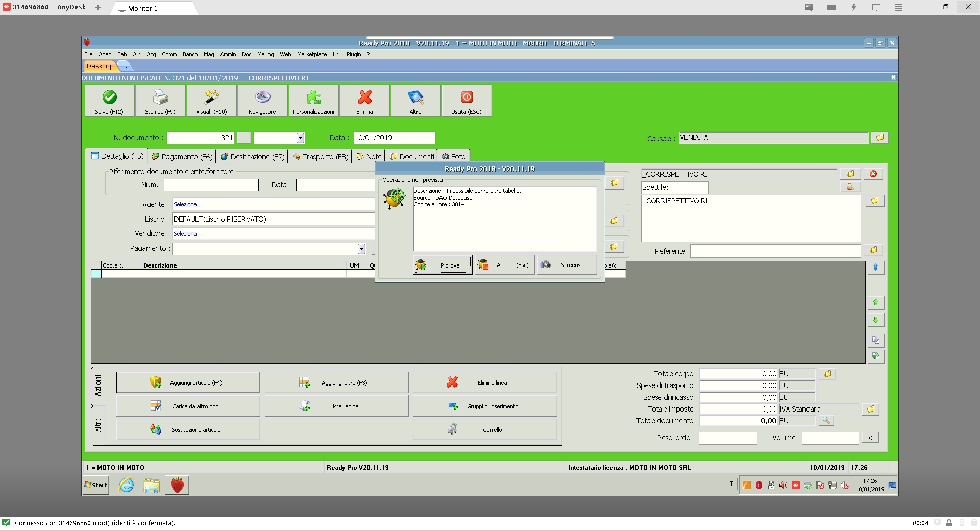Open Altro toolbar button

coord(415,101)
